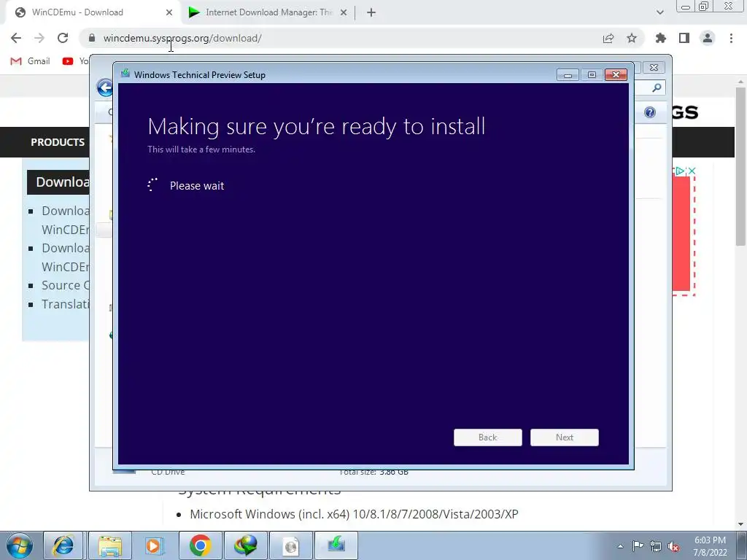Open Chrome extensions puzzle icon
The image size is (747, 560).
tap(661, 38)
